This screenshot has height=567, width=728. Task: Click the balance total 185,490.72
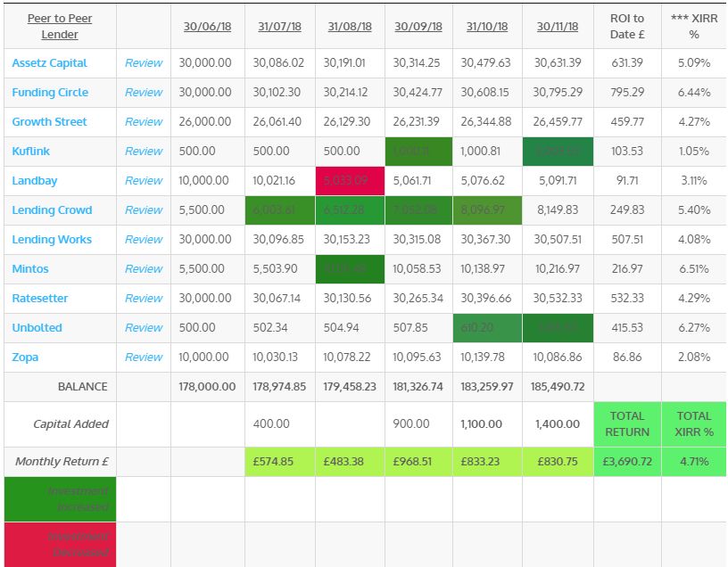[558, 387]
